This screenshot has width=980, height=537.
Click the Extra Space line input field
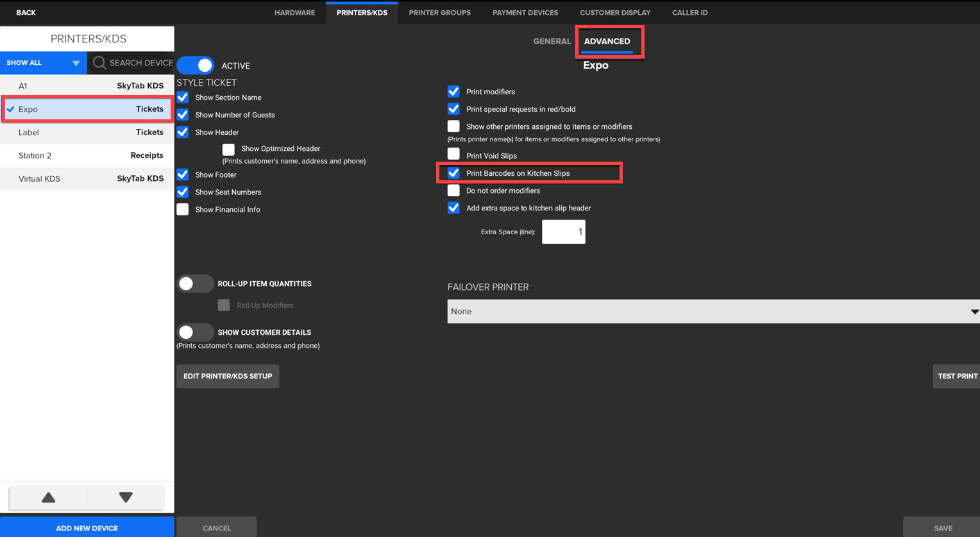coord(563,232)
